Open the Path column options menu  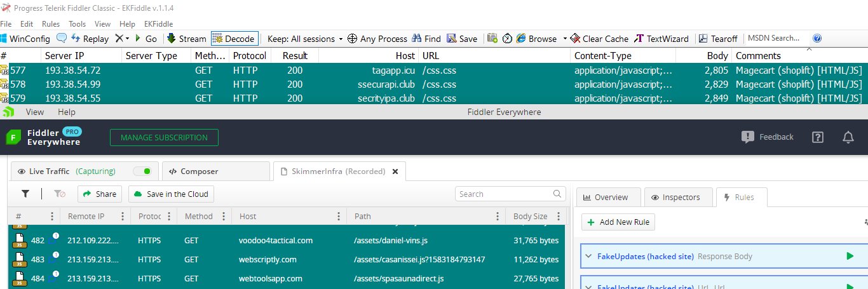pos(497,217)
